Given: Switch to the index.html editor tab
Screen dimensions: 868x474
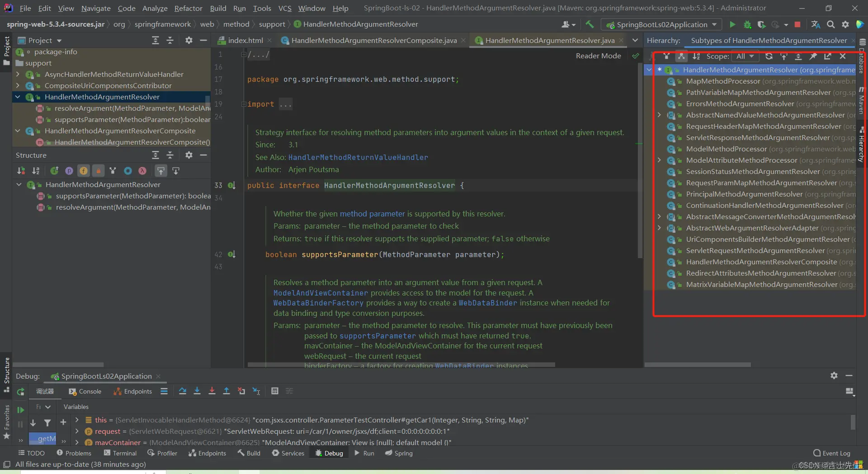Looking at the screenshot, I should [245, 40].
